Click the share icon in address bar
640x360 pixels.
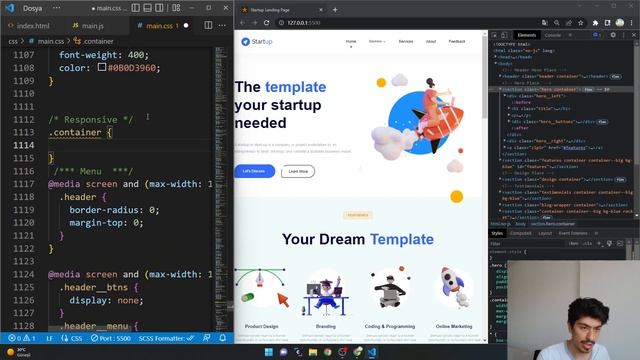click(569, 23)
